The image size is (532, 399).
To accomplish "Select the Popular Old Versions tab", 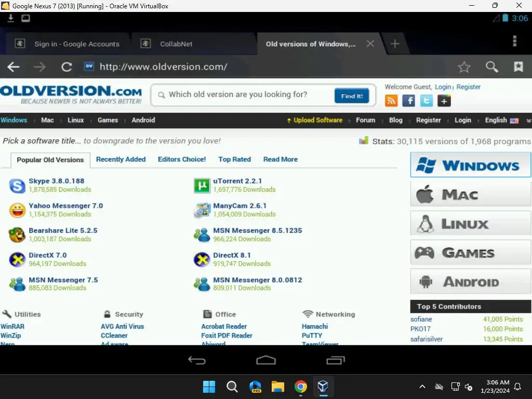I will [50, 160].
